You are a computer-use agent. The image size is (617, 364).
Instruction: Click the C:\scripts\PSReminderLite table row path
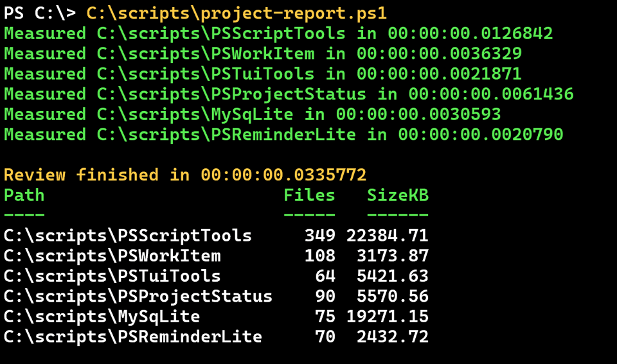click(x=133, y=337)
